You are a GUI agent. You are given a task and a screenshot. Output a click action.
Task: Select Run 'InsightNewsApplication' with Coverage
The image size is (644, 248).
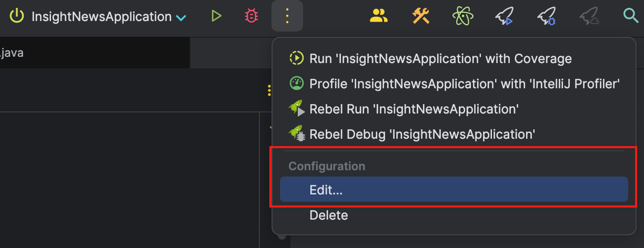pos(454,58)
